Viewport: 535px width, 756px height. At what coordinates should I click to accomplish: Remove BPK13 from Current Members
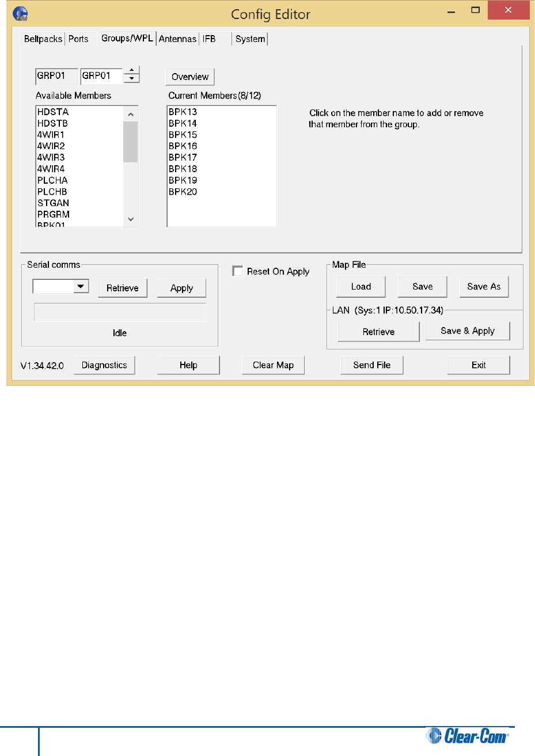coord(183,112)
